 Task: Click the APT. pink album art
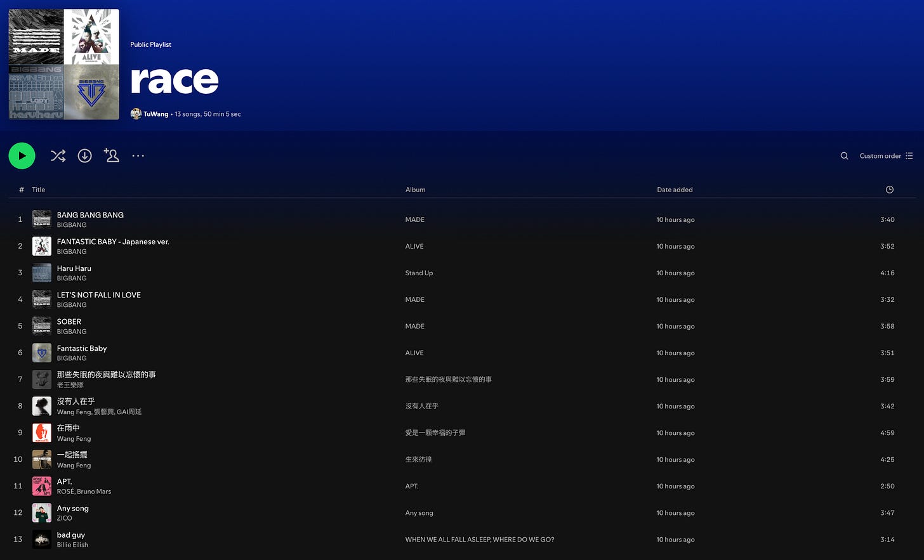pyautogui.click(x=42, y=486)
